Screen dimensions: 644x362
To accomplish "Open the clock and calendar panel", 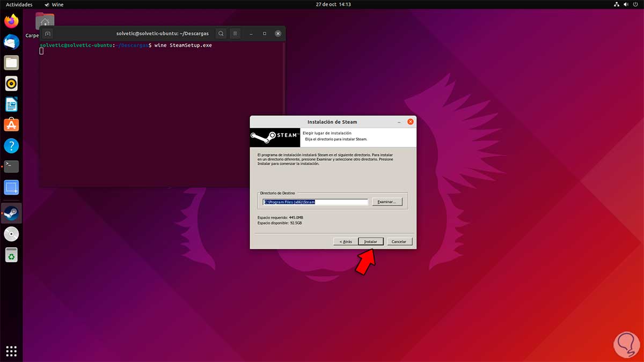I will point(333,4).
